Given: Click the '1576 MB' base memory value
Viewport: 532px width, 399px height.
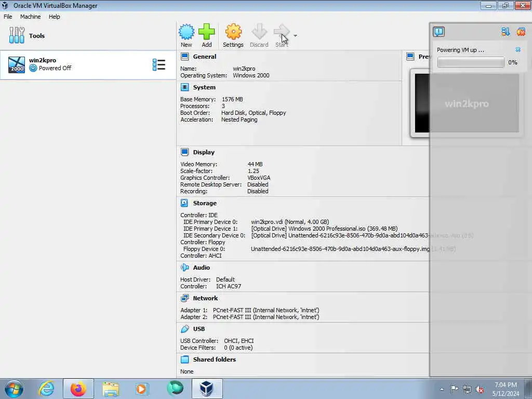Looking at the screenshot, I should [x=232, y=99].
